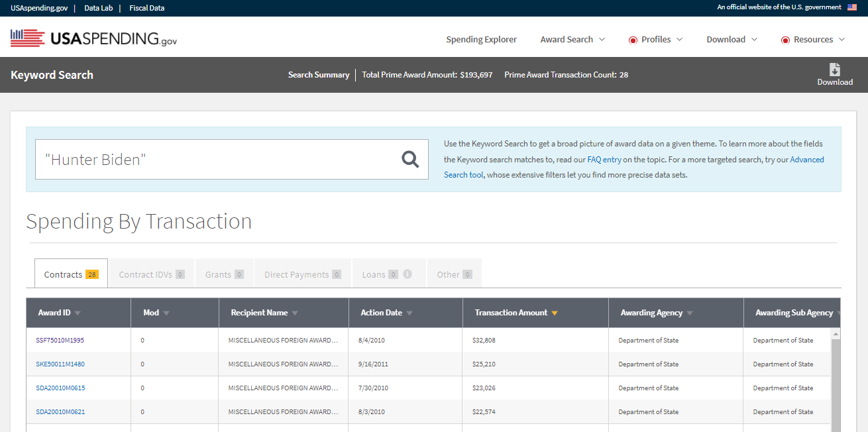868x432 pixels.
Task: Switch to Direct Payments tab
Action: (x=303, y=274)
